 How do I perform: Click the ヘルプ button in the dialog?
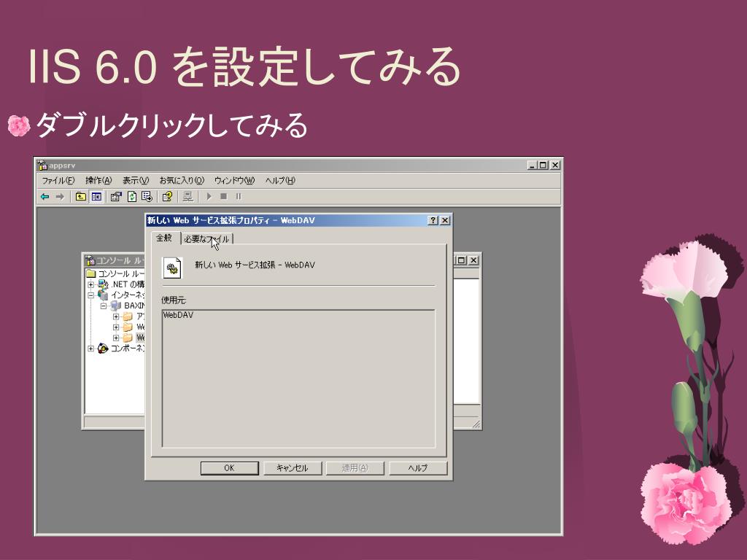tap(418, 468)
